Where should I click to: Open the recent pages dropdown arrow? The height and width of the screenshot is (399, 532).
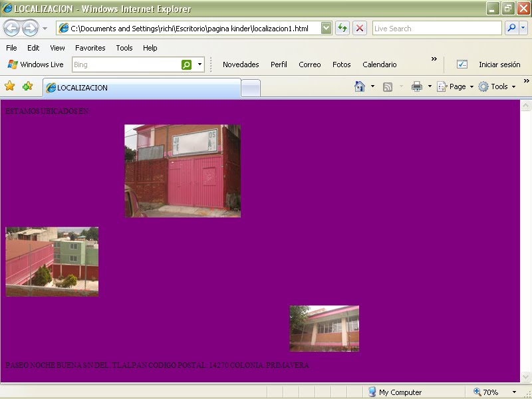coord(45,29)
